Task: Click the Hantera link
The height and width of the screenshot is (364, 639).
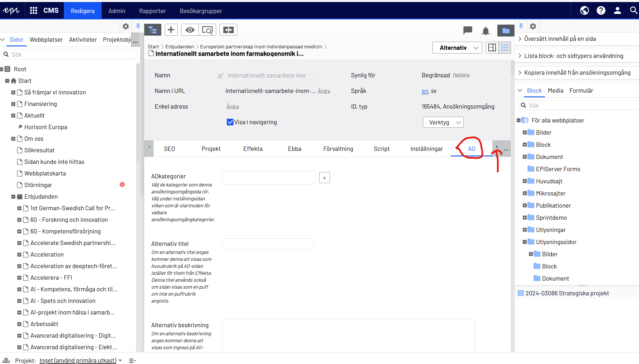Action: point(461,75)
